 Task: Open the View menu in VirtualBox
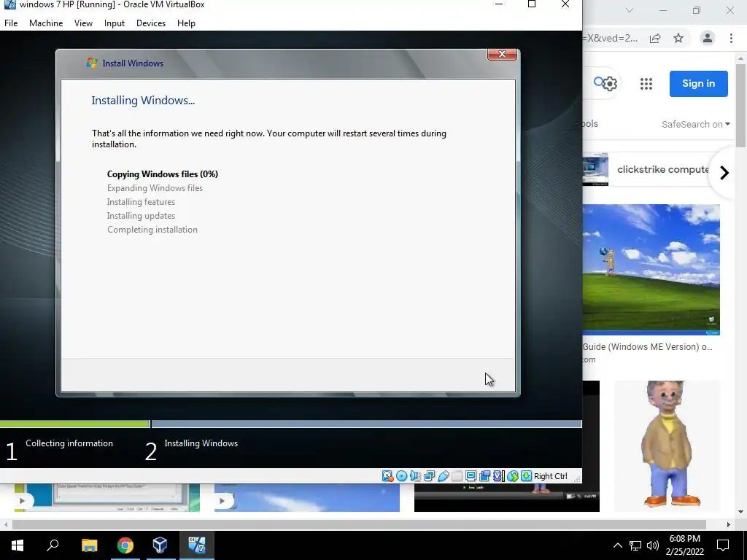[x=83, y=23]
